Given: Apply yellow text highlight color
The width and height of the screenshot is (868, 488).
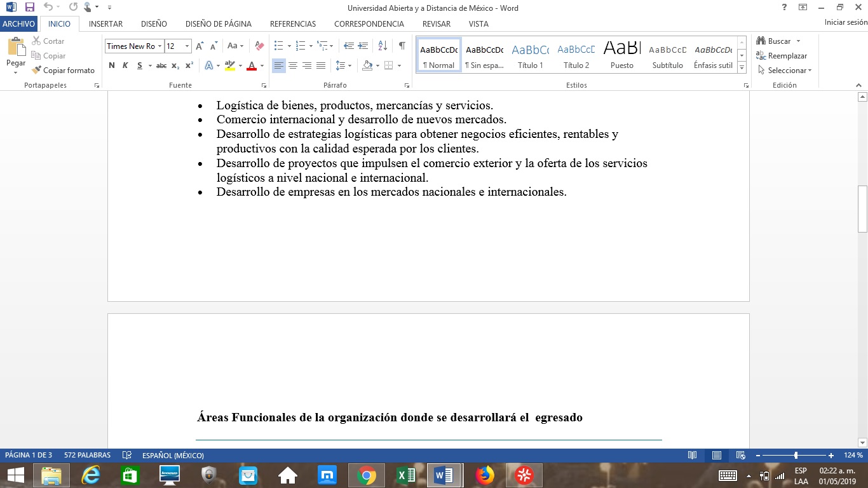Looking at the screenshot, I should (x=230, y=65).
